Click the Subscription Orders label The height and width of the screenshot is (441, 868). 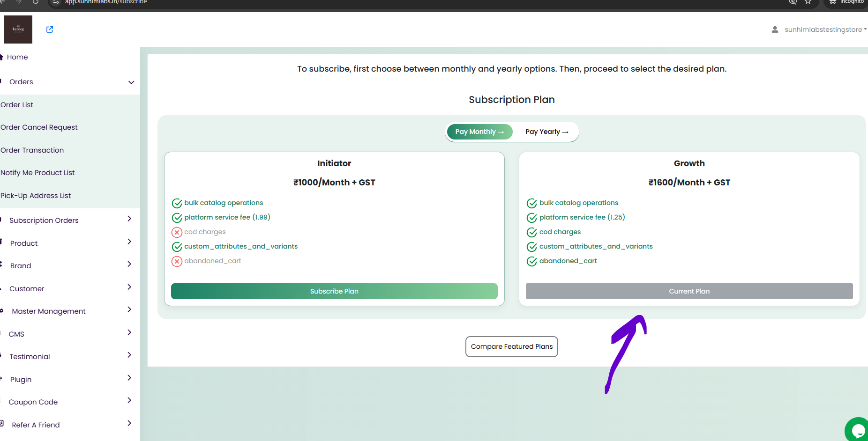tap(44, 220)
